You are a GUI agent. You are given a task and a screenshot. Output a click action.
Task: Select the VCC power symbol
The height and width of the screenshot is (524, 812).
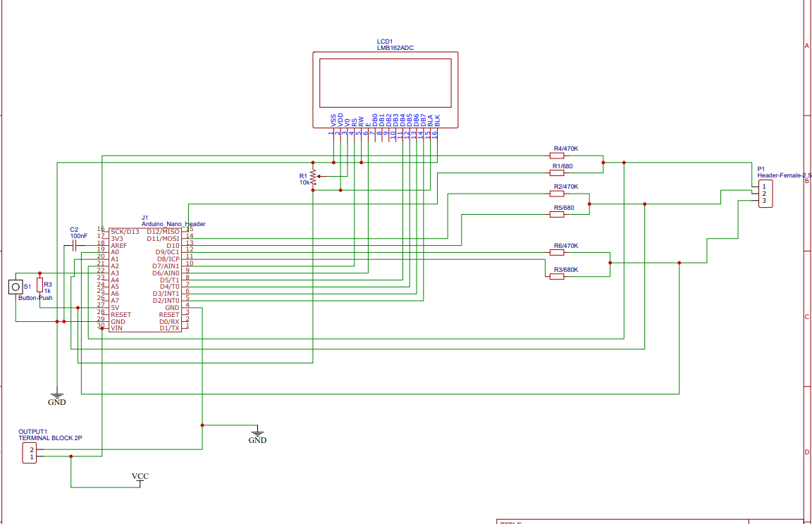(140, 477)
